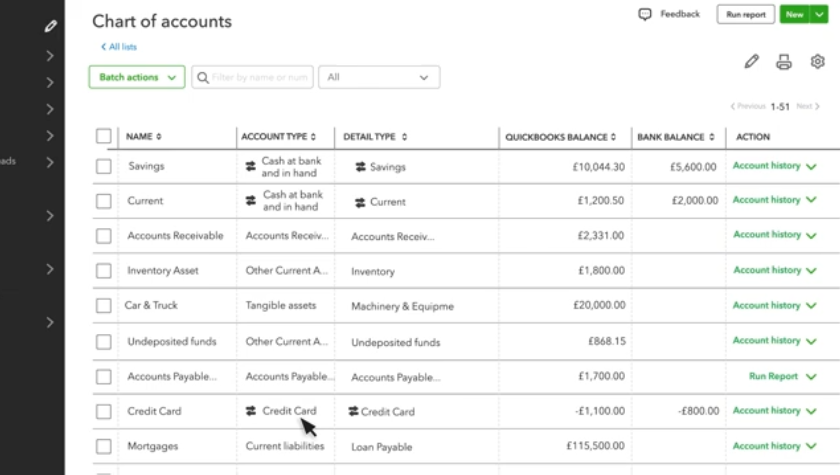This screenshot has width=840, height=475.
Task: Select the Car & Truck row checkbox
Action: pos(104,306)
